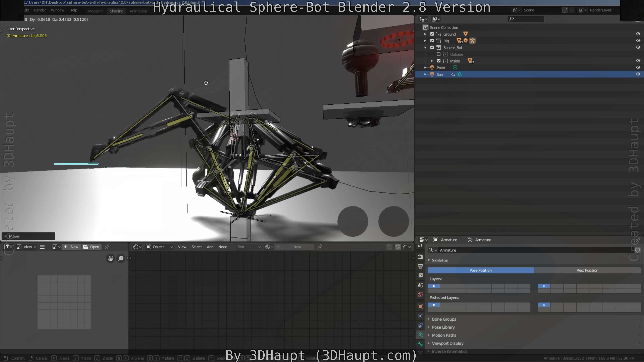Open the Armature data properties tab
The width and height of the screenshot is (644, 362).
click(420, 335)
